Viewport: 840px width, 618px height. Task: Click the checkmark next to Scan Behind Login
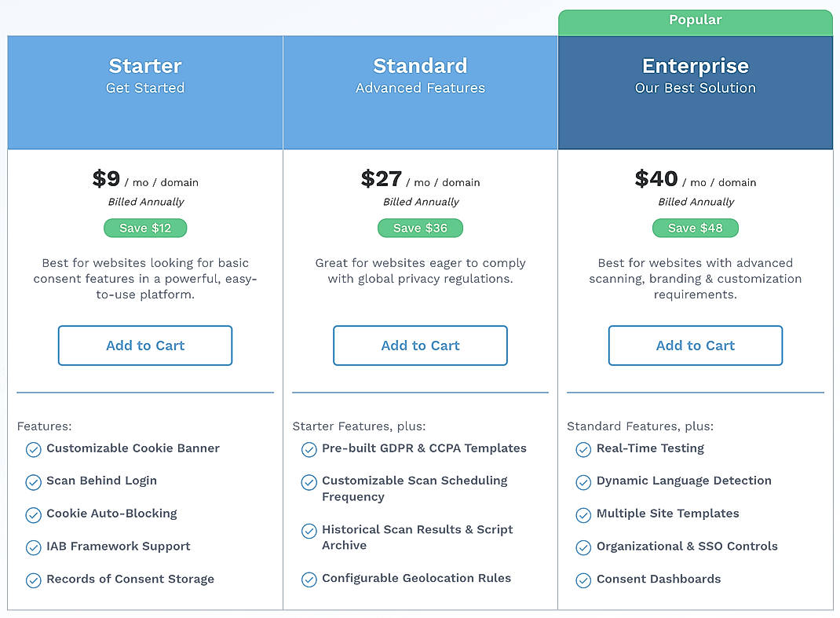pos(33,481)
